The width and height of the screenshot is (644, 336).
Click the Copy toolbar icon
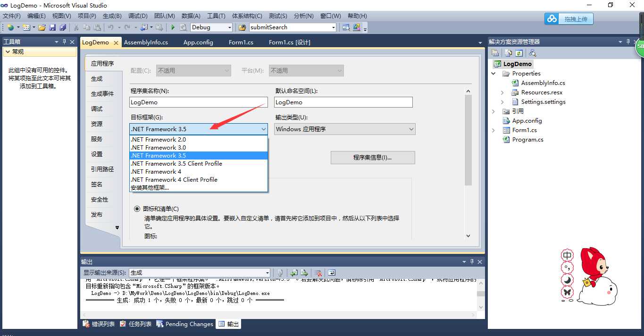point(87,27)
